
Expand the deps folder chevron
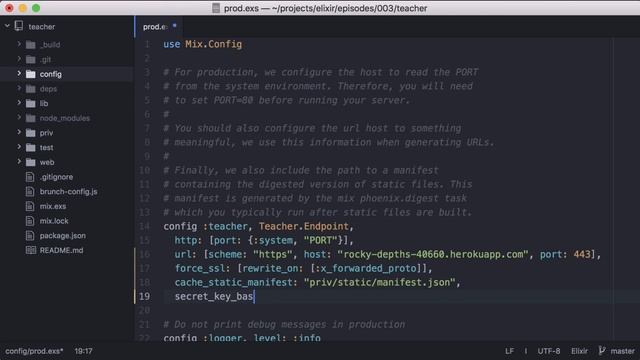pyautogui.click(x=19, y=88)
